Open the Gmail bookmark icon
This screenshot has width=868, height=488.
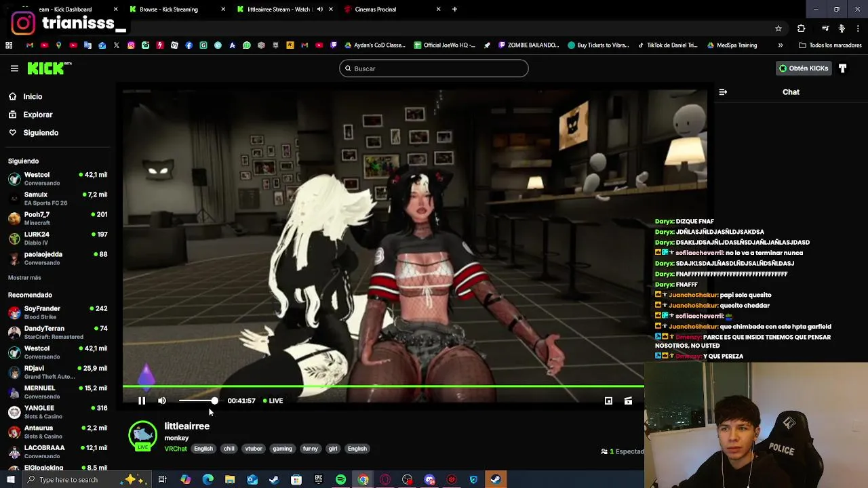coord(29,45)
